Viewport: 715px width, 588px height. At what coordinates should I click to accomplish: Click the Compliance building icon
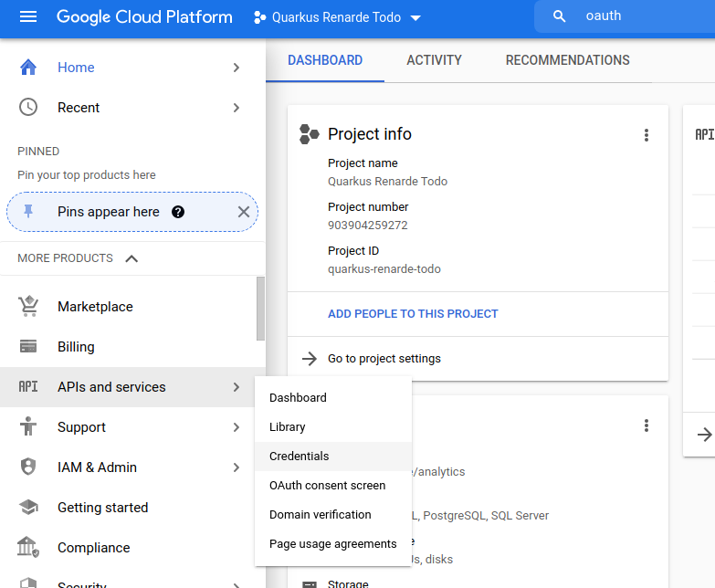(x=28, y=547)
